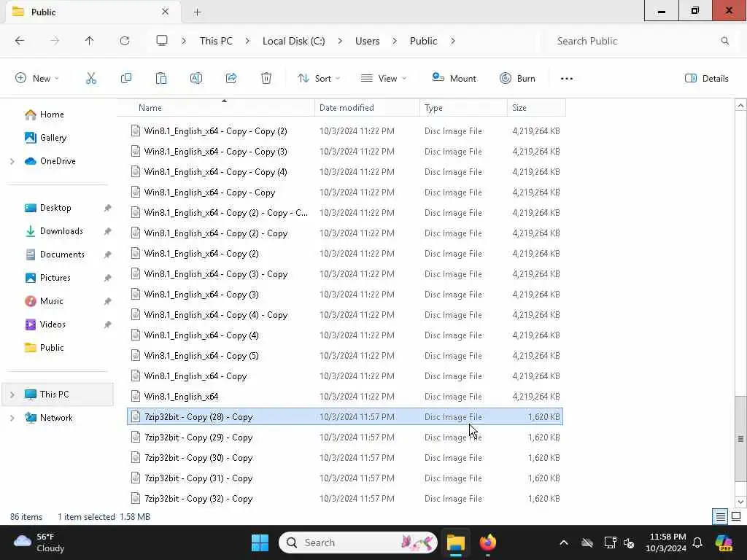Click the Delete trash icon

point(266,78)
